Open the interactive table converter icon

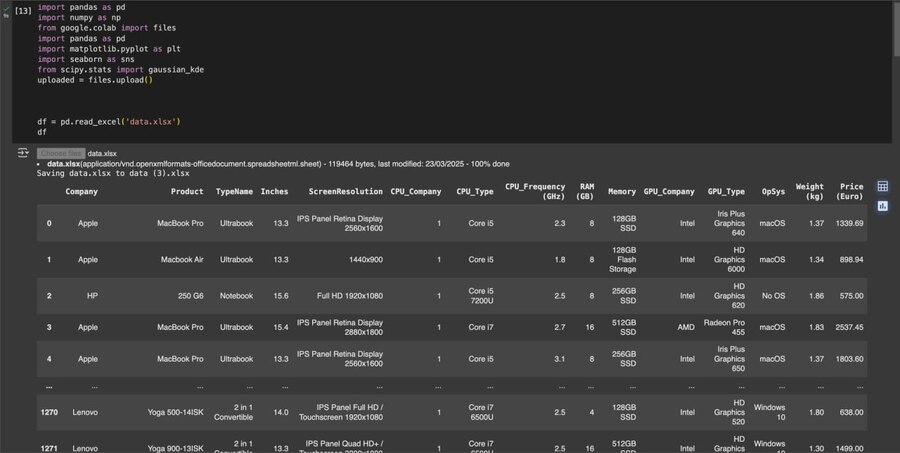click(x=883, y=186)
